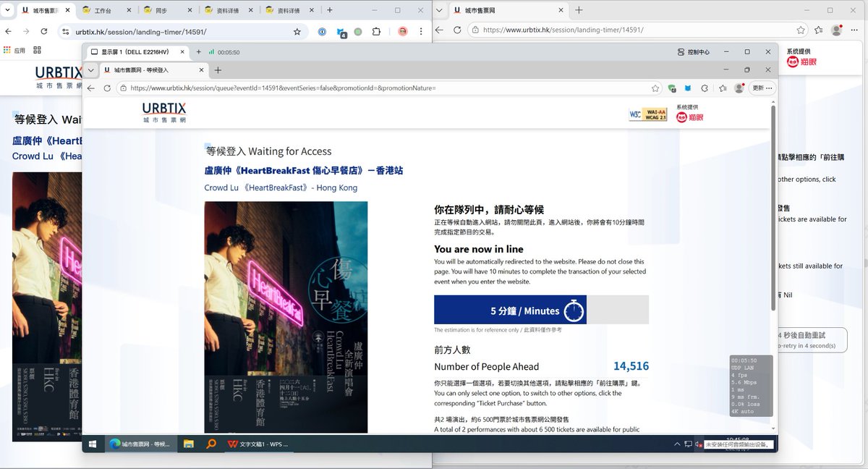Close the 工作台 tab in Chrome
The width and height of the screenshot is (868, 469).
(129, 10)
